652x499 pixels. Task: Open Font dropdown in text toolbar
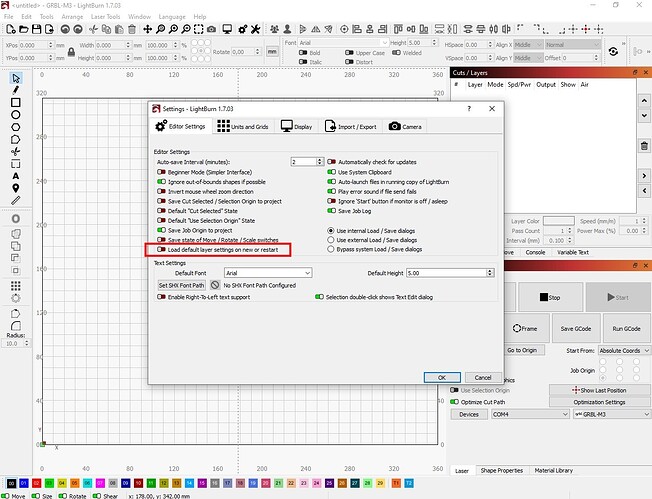pos(343,43)
